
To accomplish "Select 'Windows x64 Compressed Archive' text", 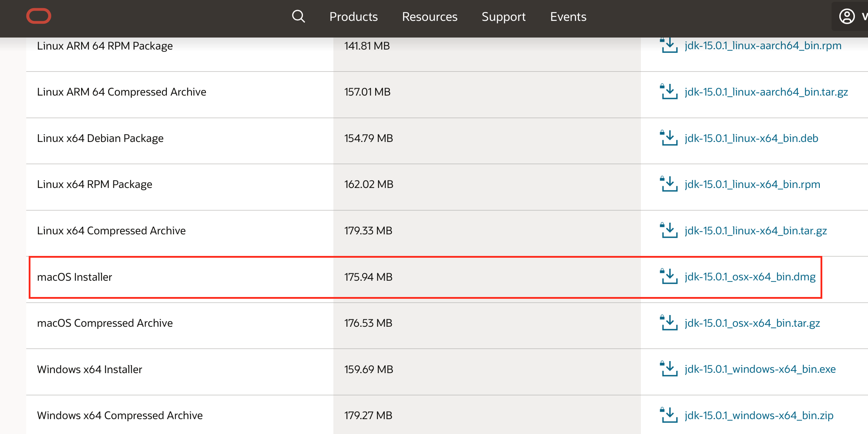I will 120,416.
